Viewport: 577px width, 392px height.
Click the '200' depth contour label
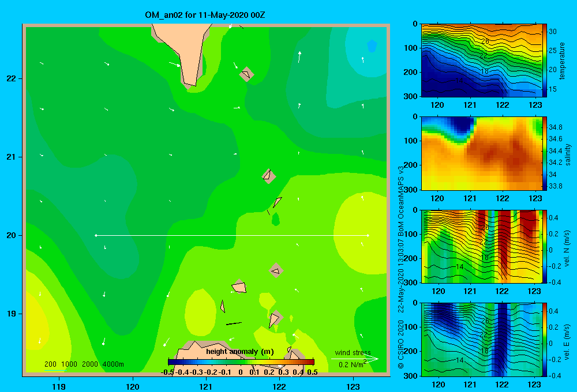(50, 364)
